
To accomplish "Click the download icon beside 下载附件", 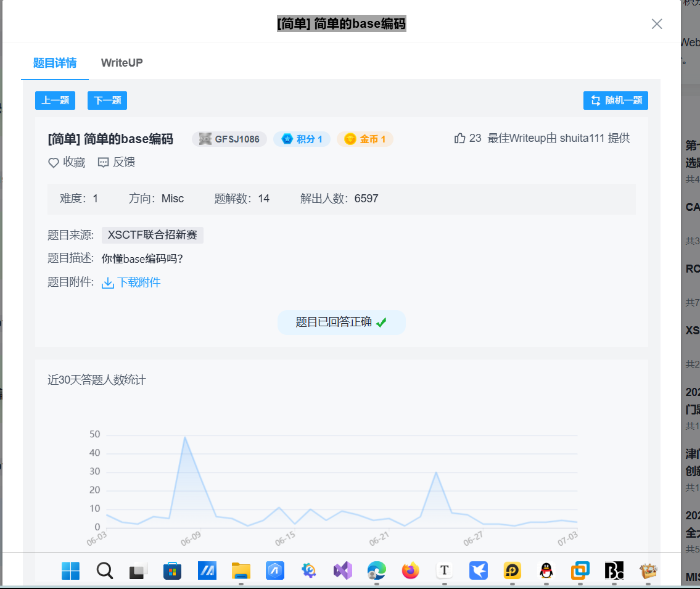I will 107,282.
